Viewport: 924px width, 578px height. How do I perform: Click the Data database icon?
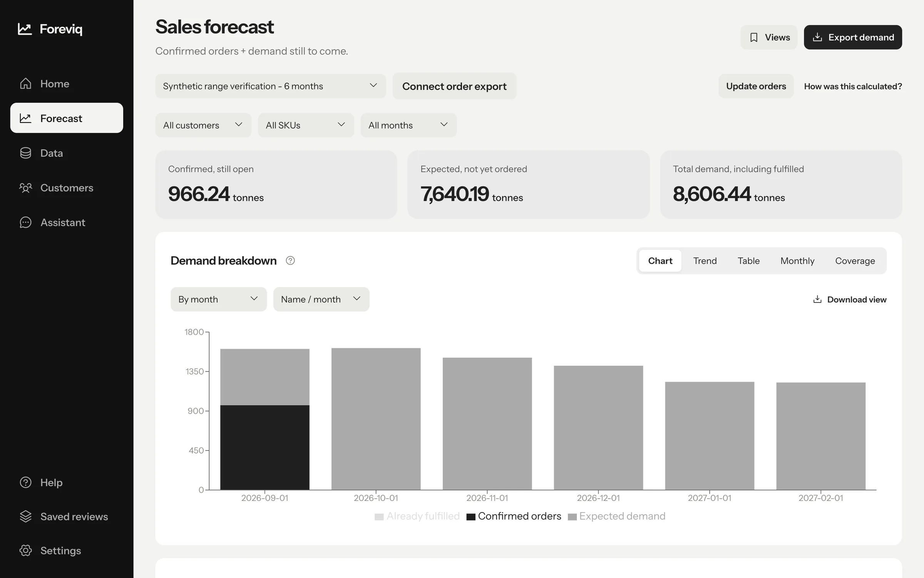25,153
